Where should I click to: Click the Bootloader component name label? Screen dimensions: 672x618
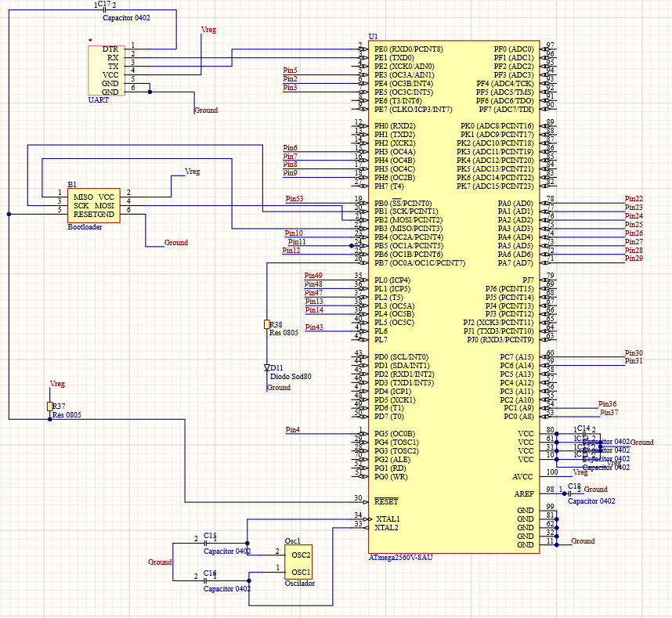(85, 226)
